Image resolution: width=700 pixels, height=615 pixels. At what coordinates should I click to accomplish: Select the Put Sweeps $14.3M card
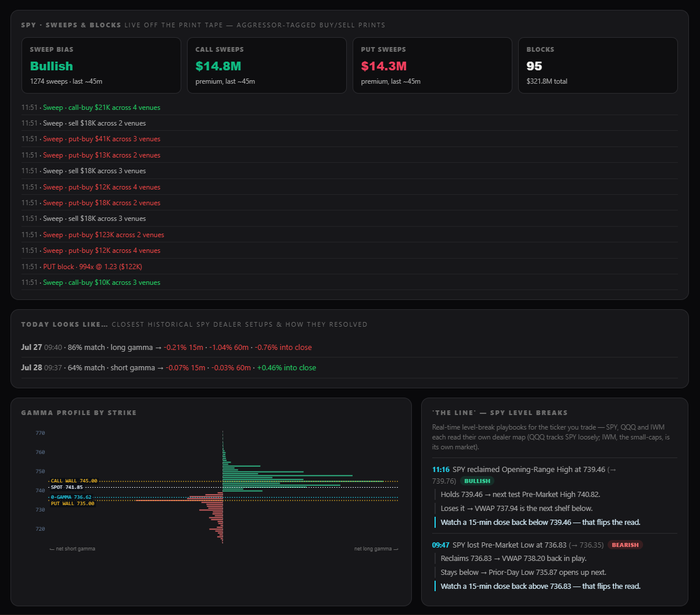point(432,66)
